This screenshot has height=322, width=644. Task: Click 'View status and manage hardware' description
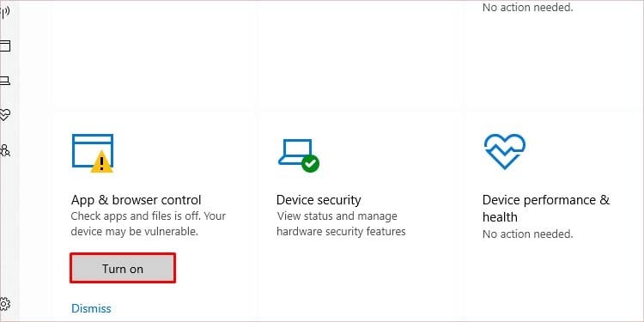pos(341,223)
